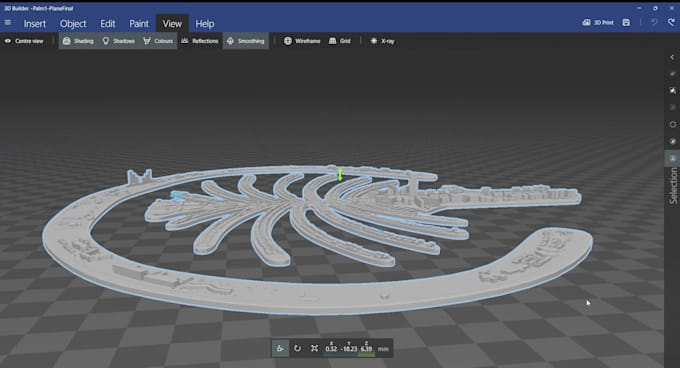Open the Edit menu

tap(108, 24)
